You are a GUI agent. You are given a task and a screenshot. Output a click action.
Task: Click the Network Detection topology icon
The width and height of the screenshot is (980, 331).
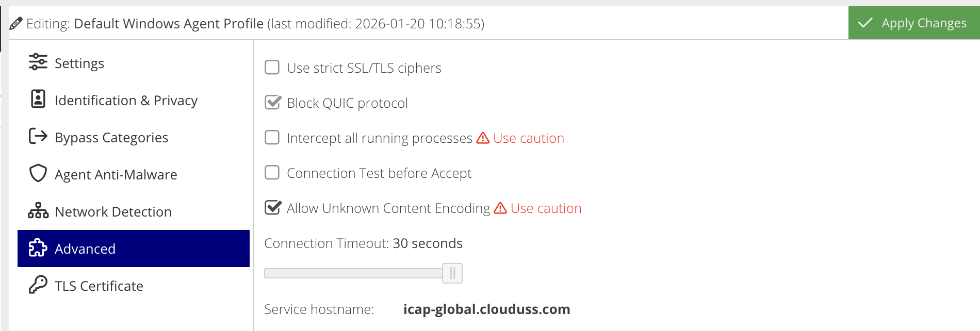[38, 210]
